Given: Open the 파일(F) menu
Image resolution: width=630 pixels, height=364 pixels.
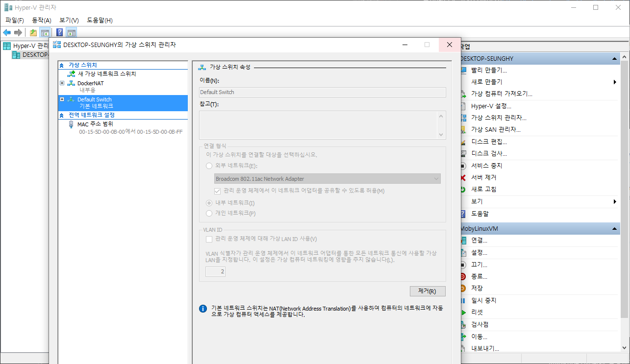Looking at the screenshot, I should [15, 20].
